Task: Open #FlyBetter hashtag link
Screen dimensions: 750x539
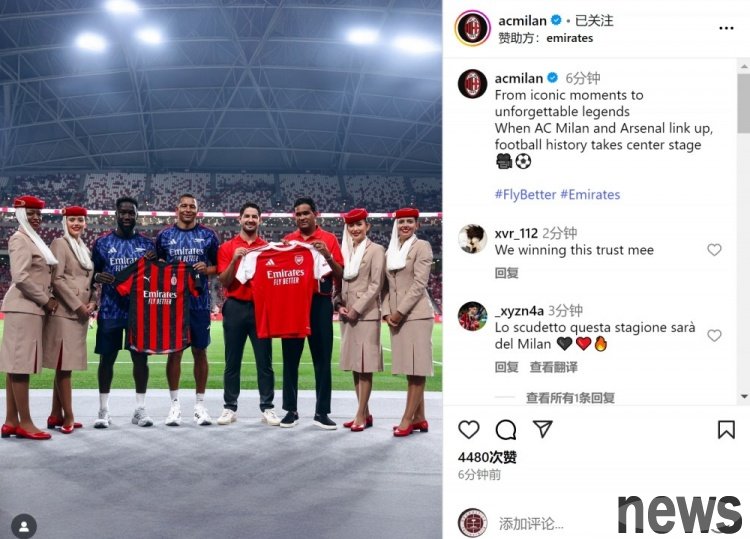Action: pyautogui.click(x=525, y=195)
